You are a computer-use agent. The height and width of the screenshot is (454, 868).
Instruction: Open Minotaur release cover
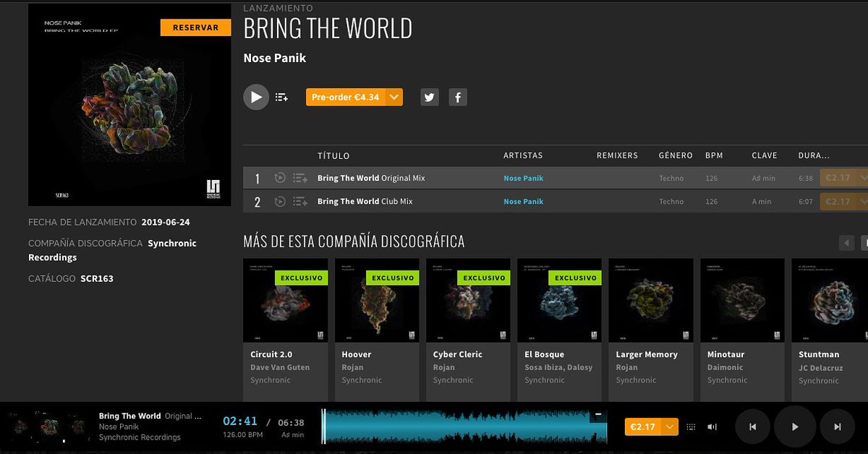click(743, 301)
